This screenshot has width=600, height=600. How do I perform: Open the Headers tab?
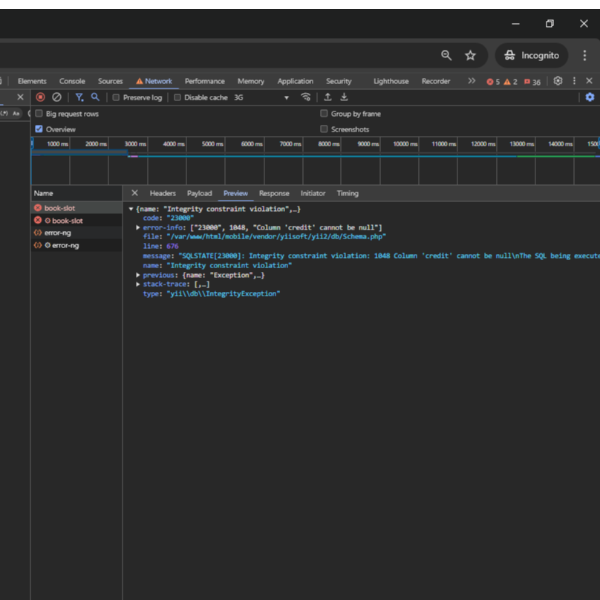pyautogui.click(x=163, y=193)
